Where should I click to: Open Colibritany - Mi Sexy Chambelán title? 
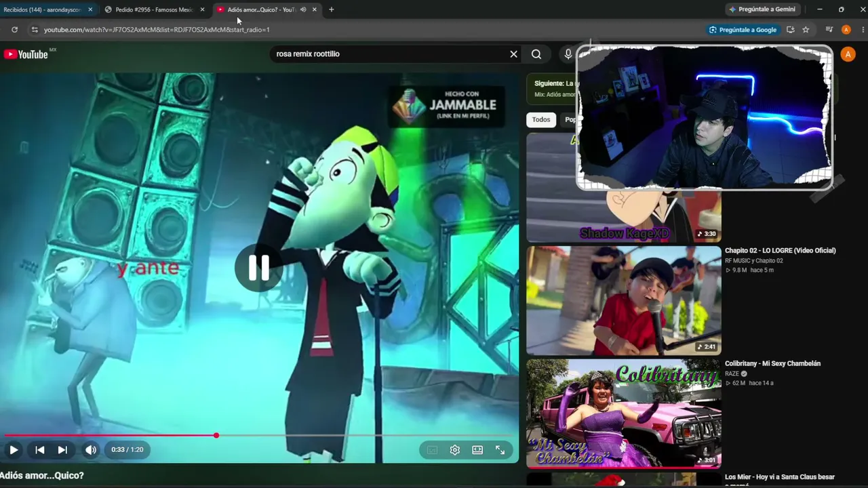pyautogui.click(x=772, y=364)
